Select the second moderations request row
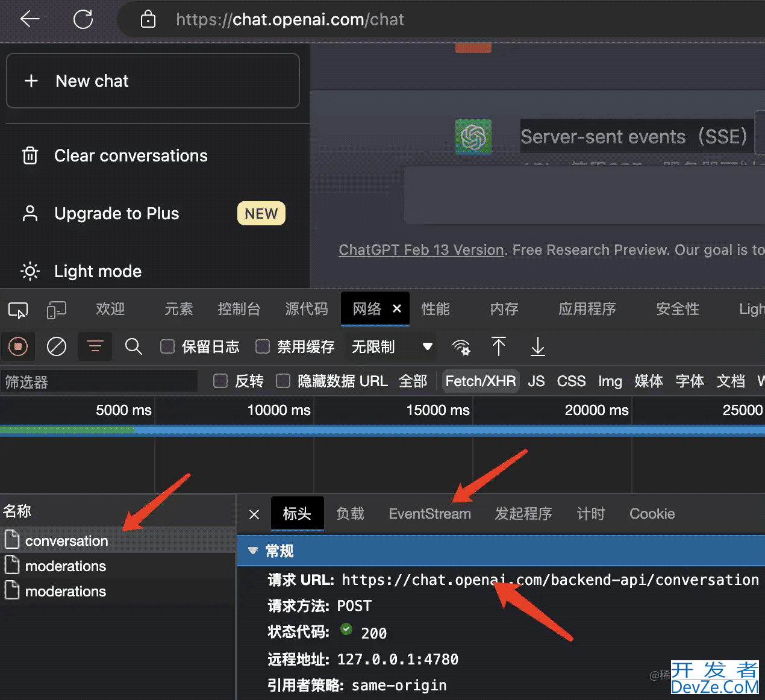 pyautogui.click(x=117, y=592)
